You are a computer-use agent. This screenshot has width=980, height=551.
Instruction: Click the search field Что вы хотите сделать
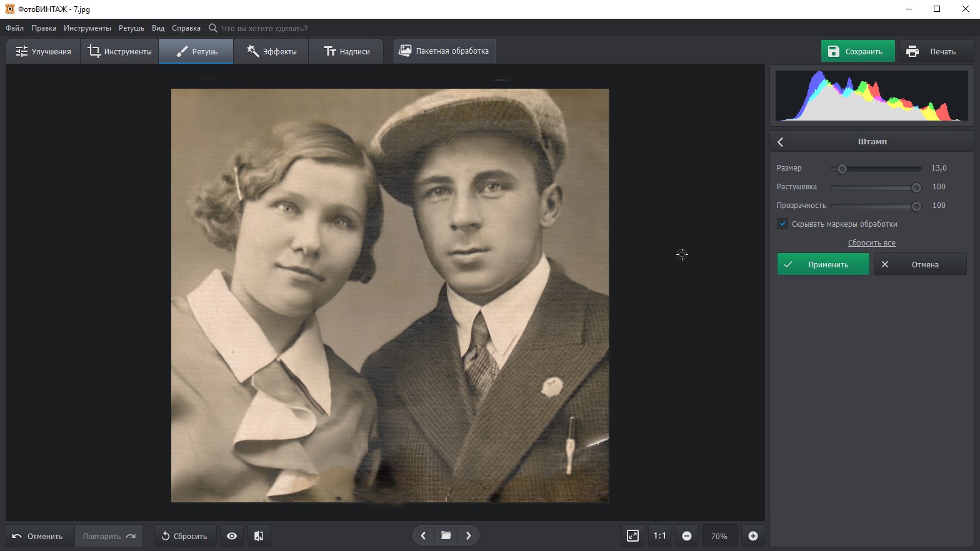[x=264, y=28]
